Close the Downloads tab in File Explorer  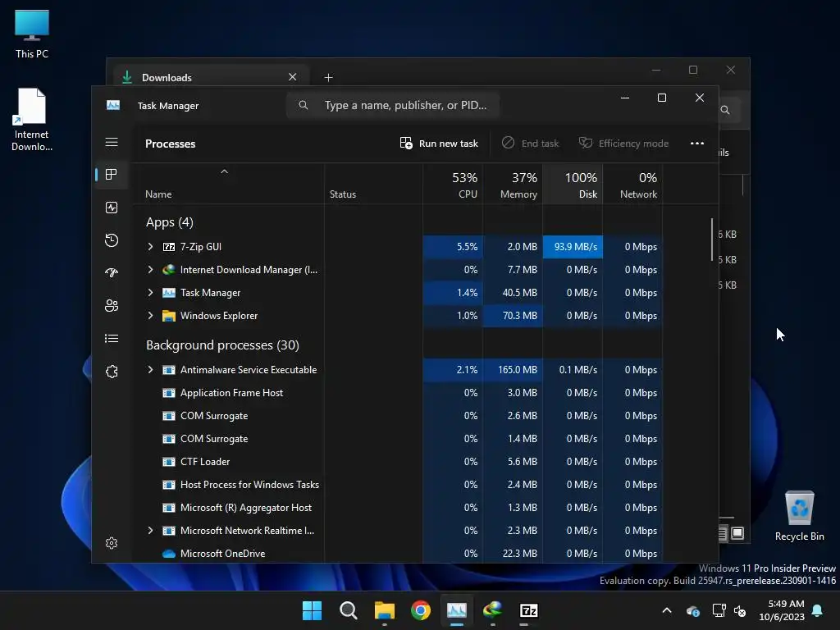(293, 76)
